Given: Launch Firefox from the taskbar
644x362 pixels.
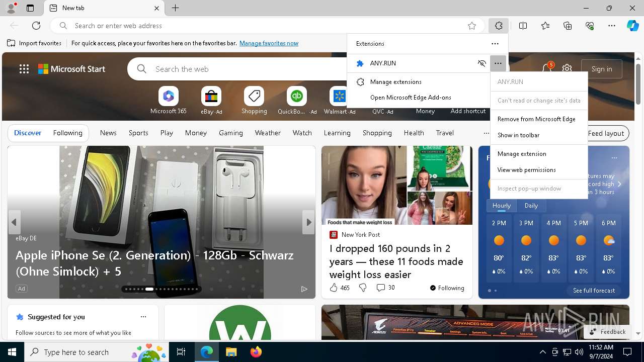Looking at the screenshot, I should (x=256, y=352).
